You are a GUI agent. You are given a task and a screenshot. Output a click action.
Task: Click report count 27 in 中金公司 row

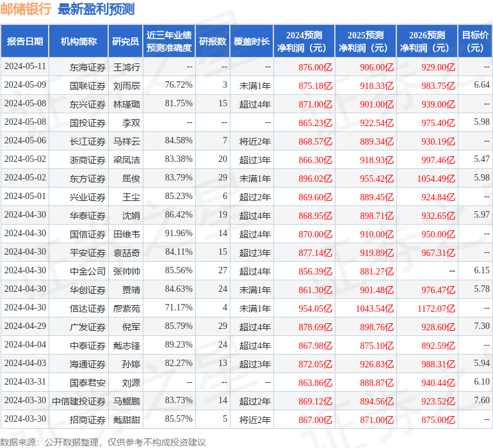coord(223,270)
